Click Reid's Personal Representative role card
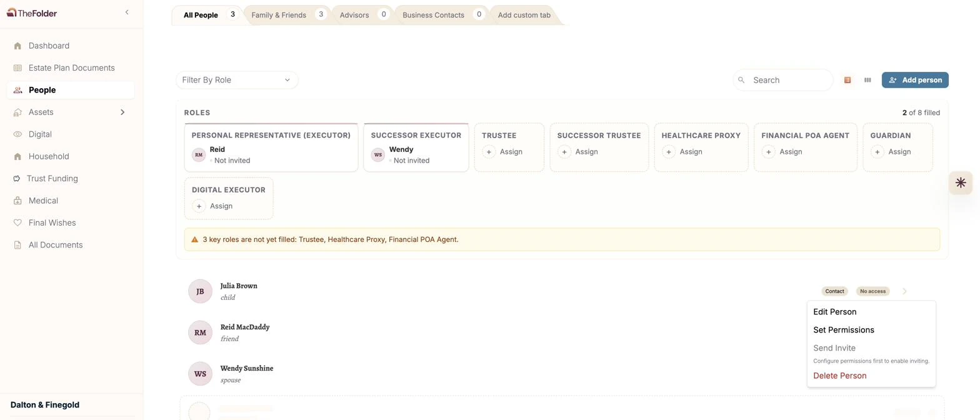The width and height of the screenshot is (980, 420). pyautogui.click(x=271, y=147)
